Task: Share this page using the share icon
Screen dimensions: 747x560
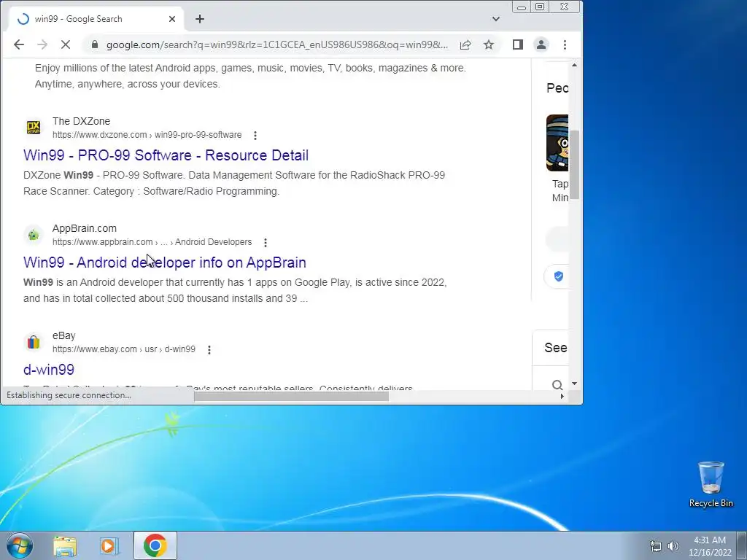Action: click(x=465, y=44)
